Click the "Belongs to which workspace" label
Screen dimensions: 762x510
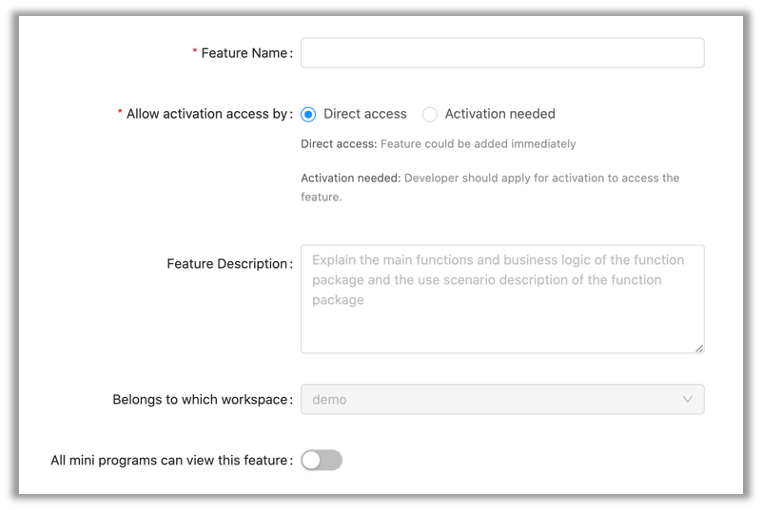click(x=200, y=399)
